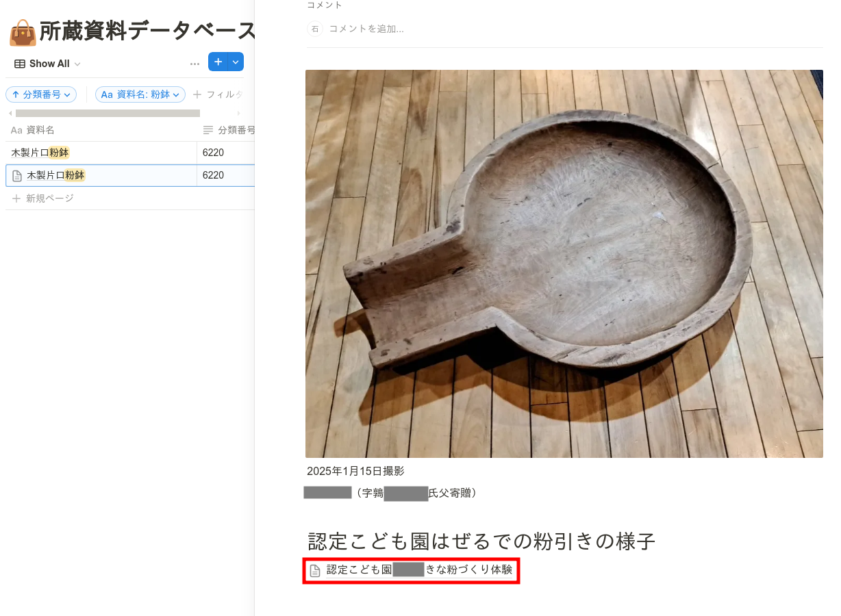Open the three-dot view options menu
Image resolution: width=841 pixels, height=616 pixels.
(194, 64)
